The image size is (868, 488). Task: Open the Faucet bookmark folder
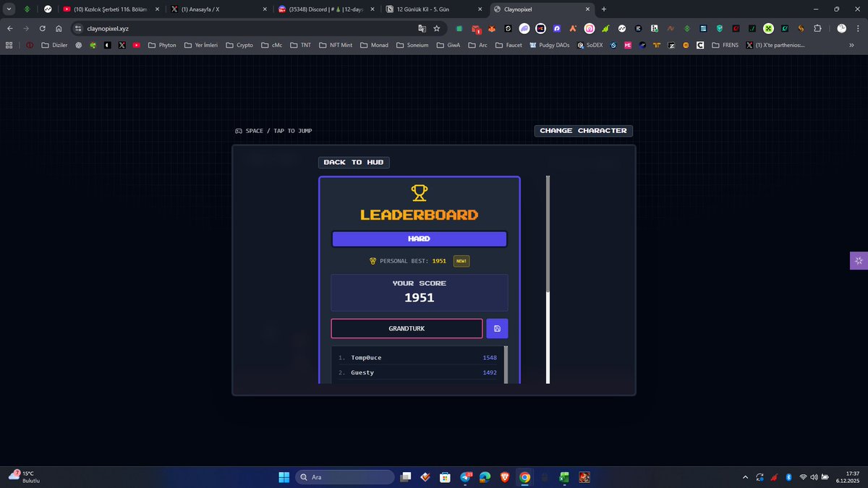[509, 45]
